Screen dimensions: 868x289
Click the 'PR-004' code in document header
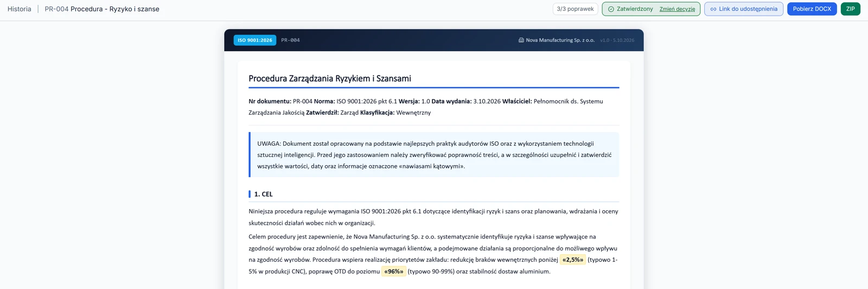290,40
